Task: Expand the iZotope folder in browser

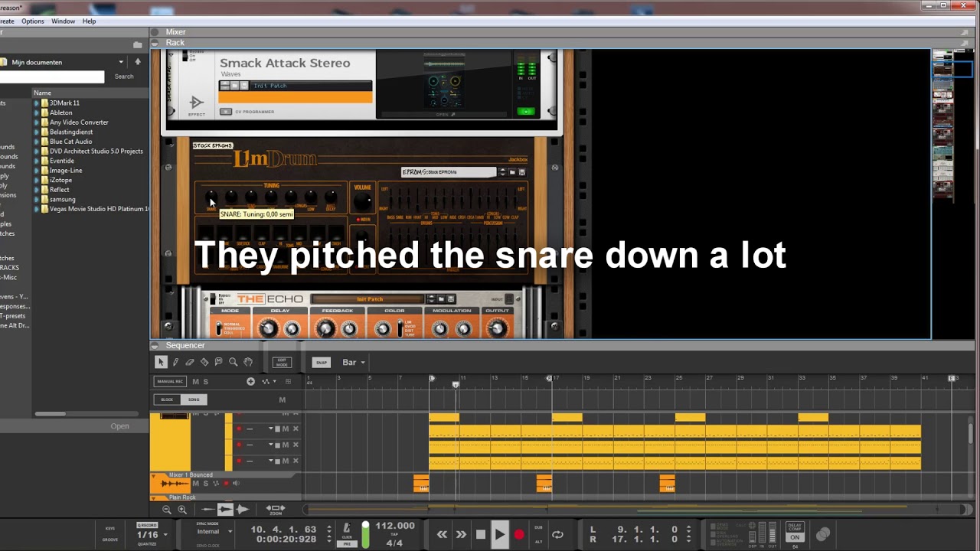Action: pyautogui.click(x=37, y=180)
